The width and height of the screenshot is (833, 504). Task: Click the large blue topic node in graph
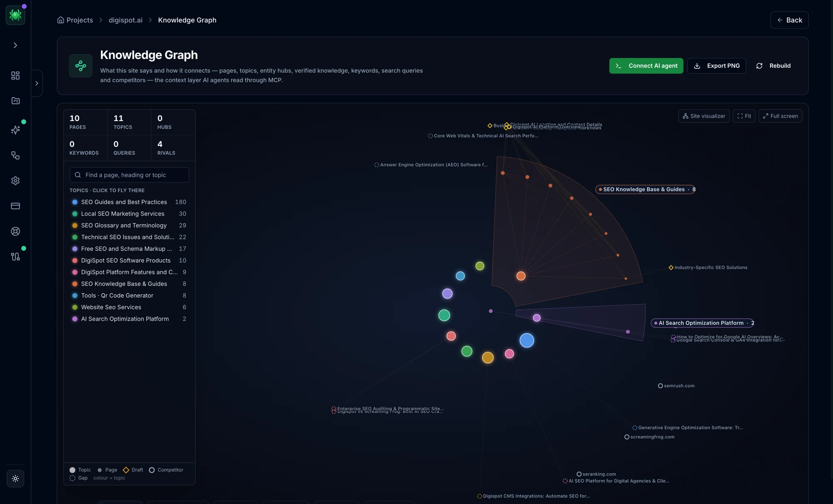(x=527, y=340)
